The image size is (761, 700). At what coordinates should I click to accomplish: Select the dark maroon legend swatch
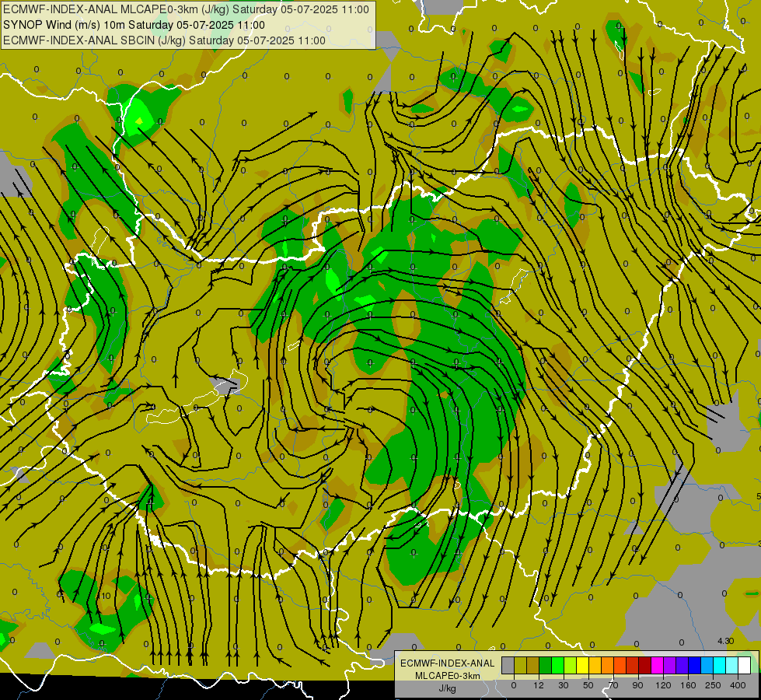645,665
